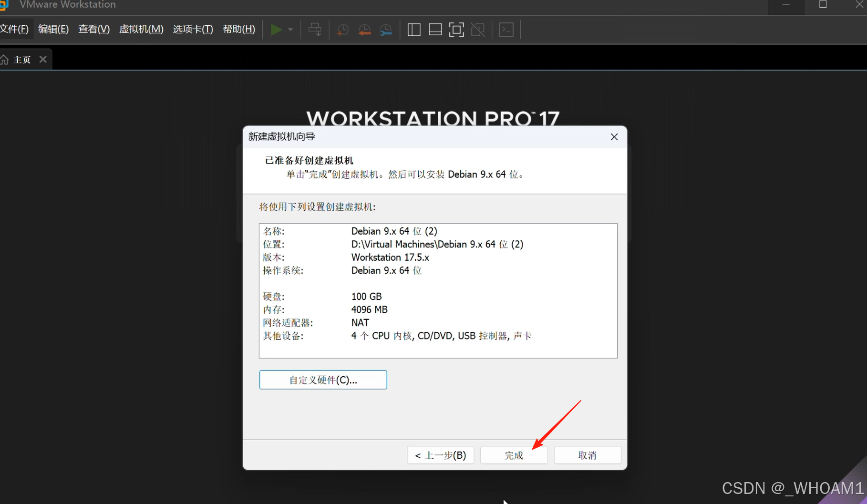The width and height of the screenshot is (867, 504).
Task: Click the home icon in 主页 tab
Action: (4, 60)
